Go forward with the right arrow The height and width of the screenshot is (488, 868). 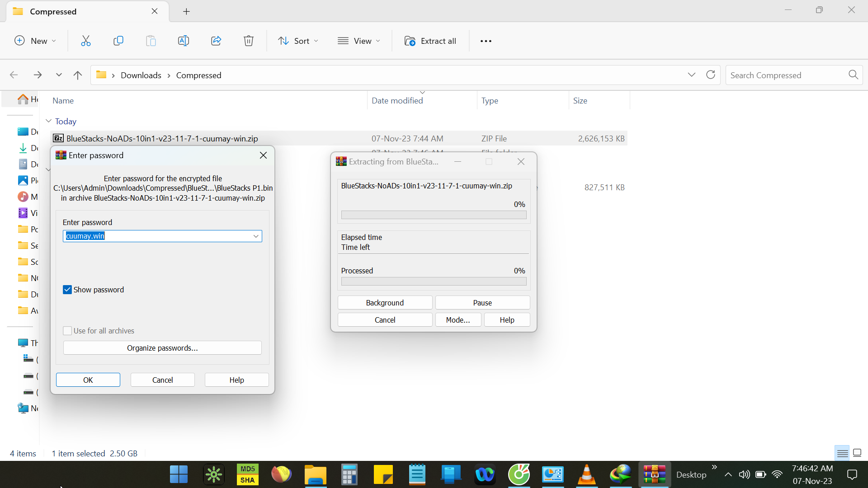click(x=38, y=75)
